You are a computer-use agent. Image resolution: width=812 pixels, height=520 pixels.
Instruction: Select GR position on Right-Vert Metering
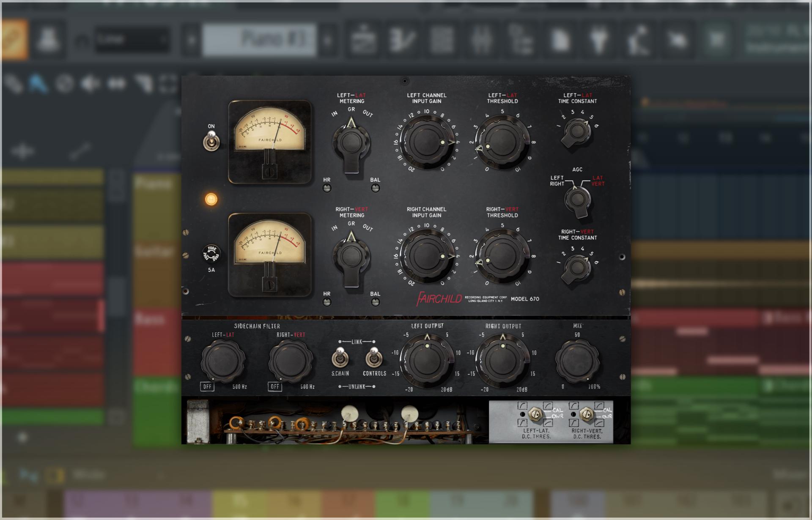[351, 223]
